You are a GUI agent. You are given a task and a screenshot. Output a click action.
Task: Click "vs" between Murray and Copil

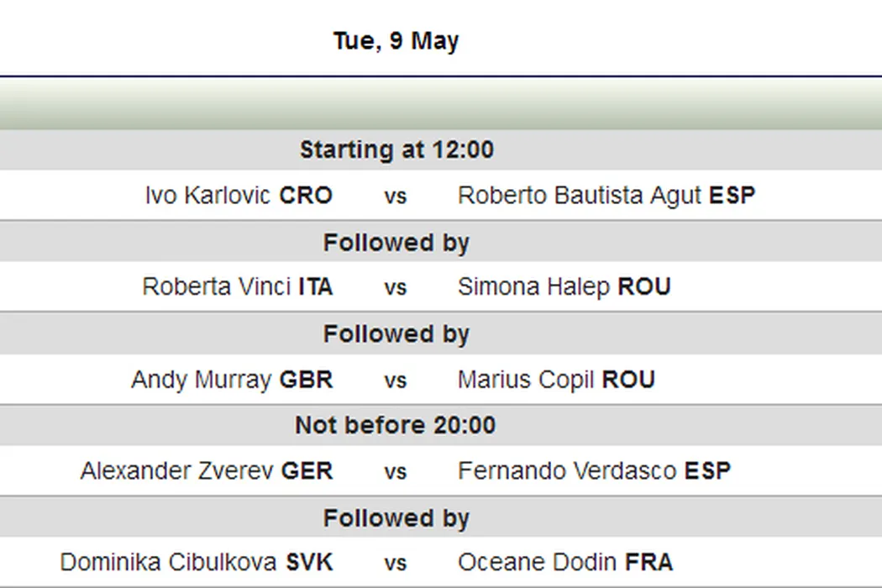point(396,381)
